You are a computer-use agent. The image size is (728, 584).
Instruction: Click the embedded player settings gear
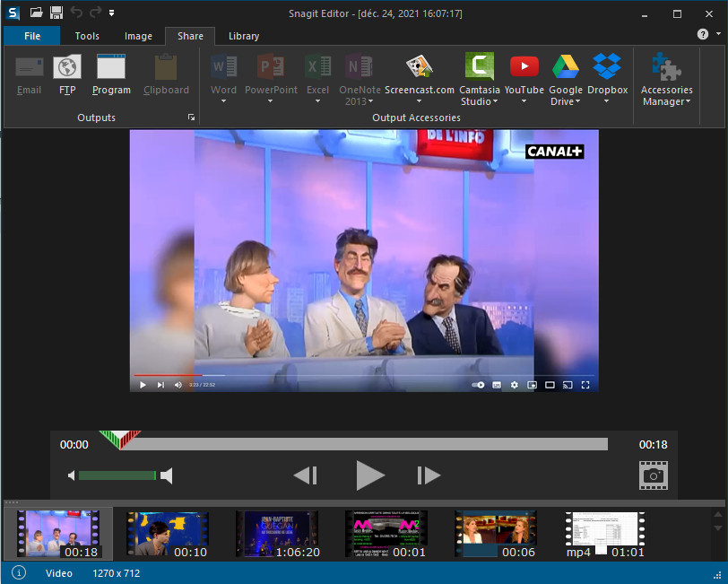515,385
